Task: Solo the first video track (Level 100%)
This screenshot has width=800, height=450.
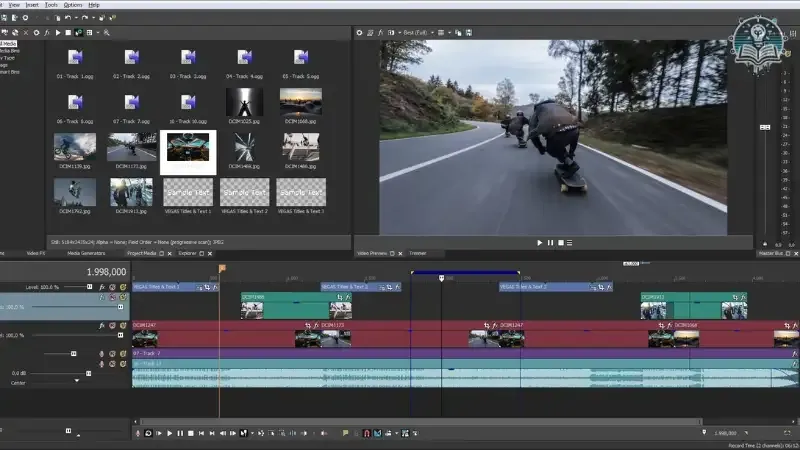Action: point(123,287)
